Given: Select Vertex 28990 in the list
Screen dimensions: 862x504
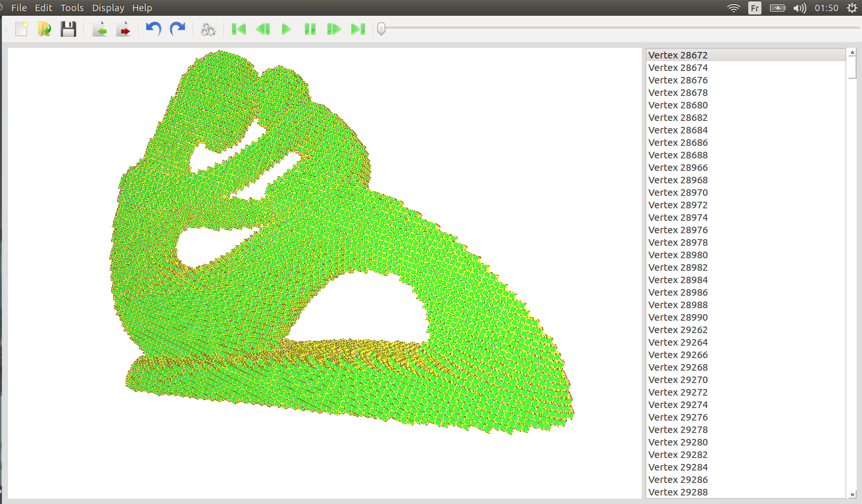Looking at the screenshot, I should 678,317.
